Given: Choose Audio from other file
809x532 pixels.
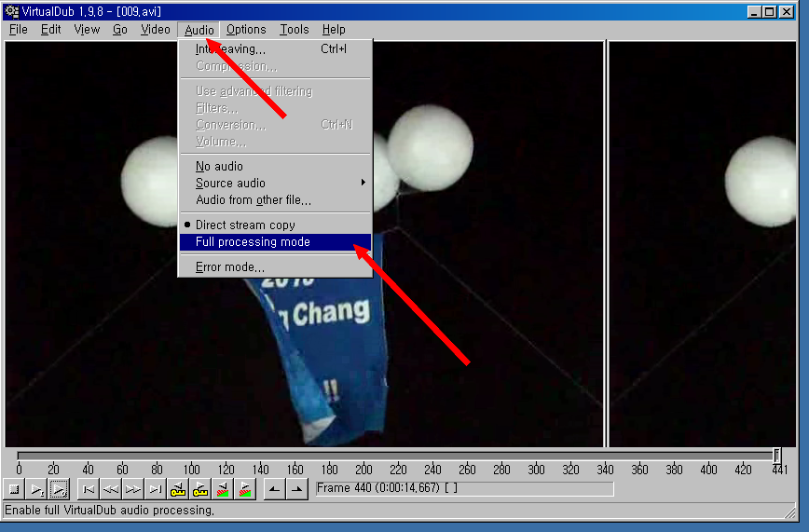Looking at the screenshot, I should [x=275, y=200].
